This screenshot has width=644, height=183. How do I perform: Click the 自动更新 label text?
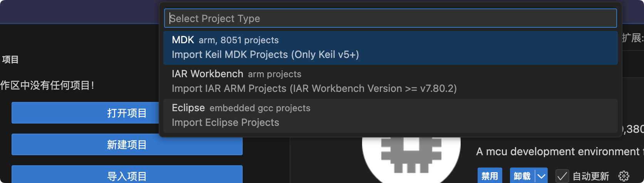(x=591, y=176)
